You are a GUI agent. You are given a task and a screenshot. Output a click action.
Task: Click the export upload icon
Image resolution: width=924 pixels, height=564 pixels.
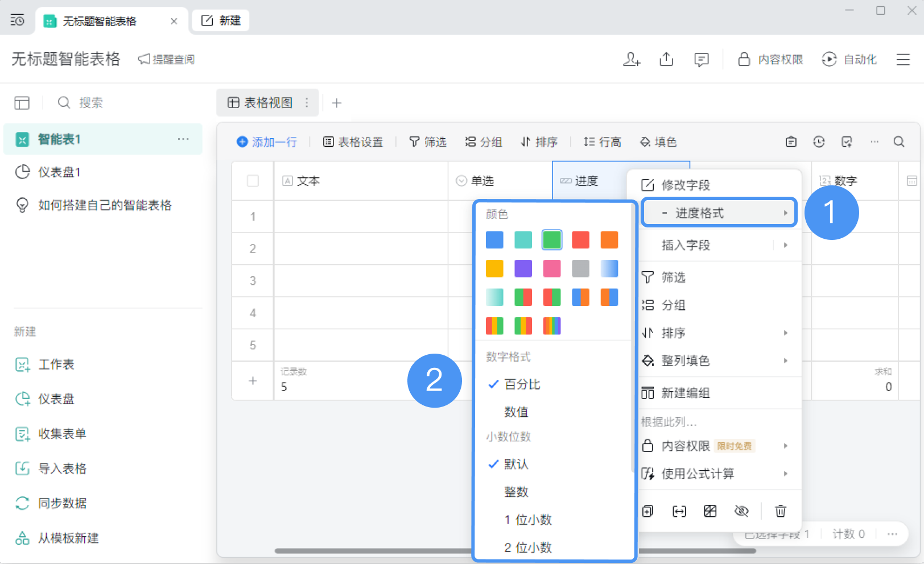(666, 59)
